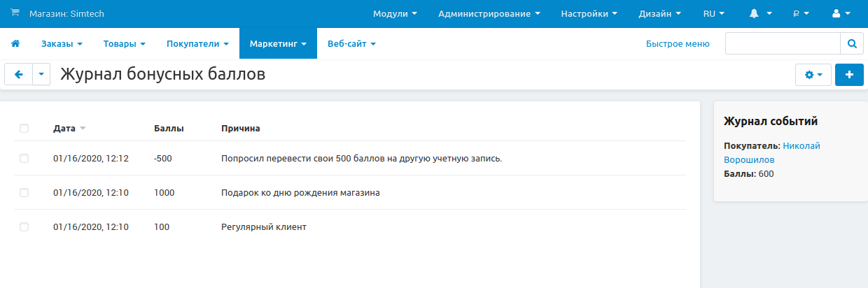
Task: Click the Быстрое меню link
Action: [x=677, y=44]
